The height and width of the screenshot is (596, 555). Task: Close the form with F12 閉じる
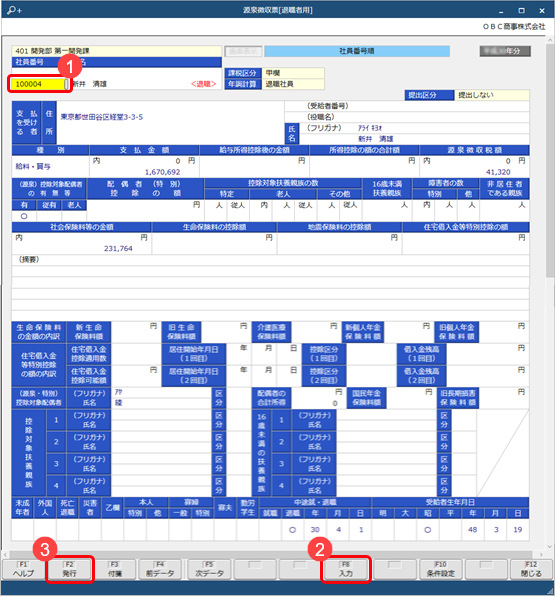531,569
